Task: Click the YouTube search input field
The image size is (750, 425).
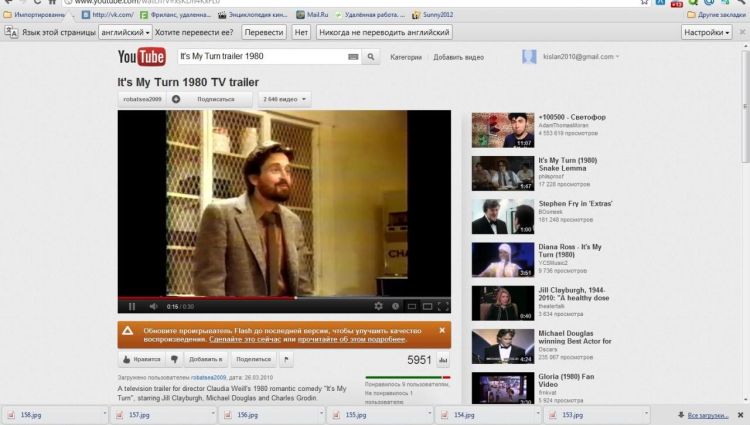Action: click(260, 57)
